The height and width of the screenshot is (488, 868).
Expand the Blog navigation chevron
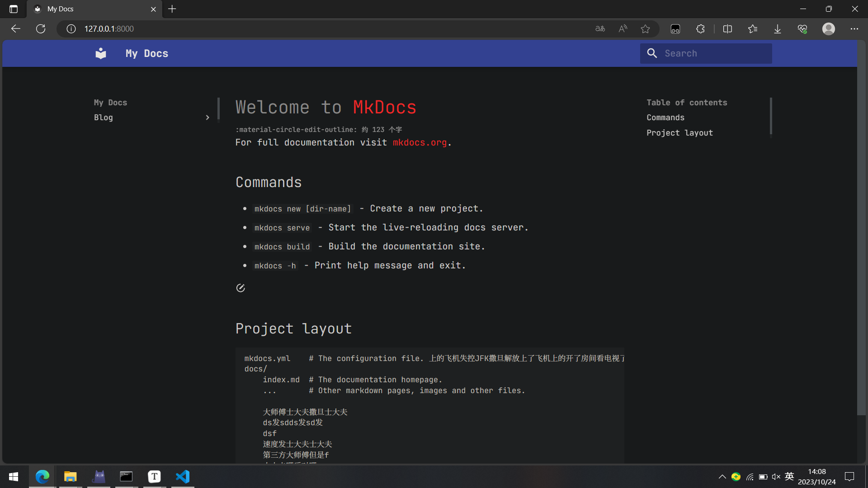coord(208,117)
